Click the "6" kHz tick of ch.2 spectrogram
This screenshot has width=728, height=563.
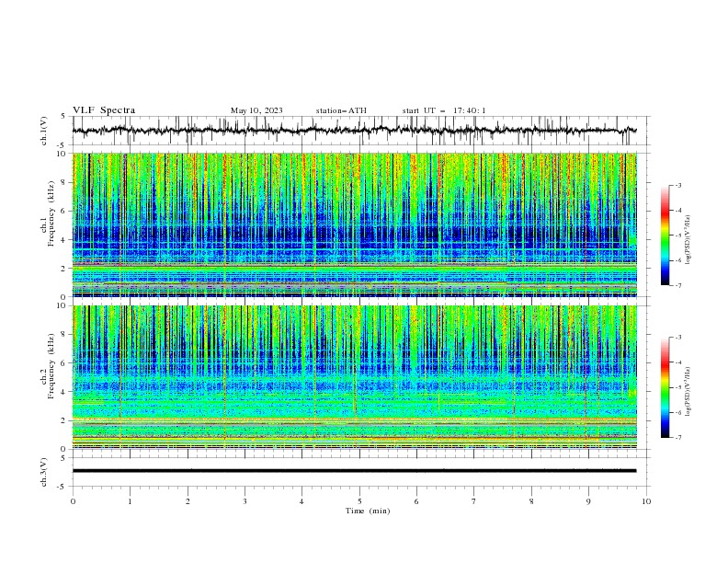(65, 362)
